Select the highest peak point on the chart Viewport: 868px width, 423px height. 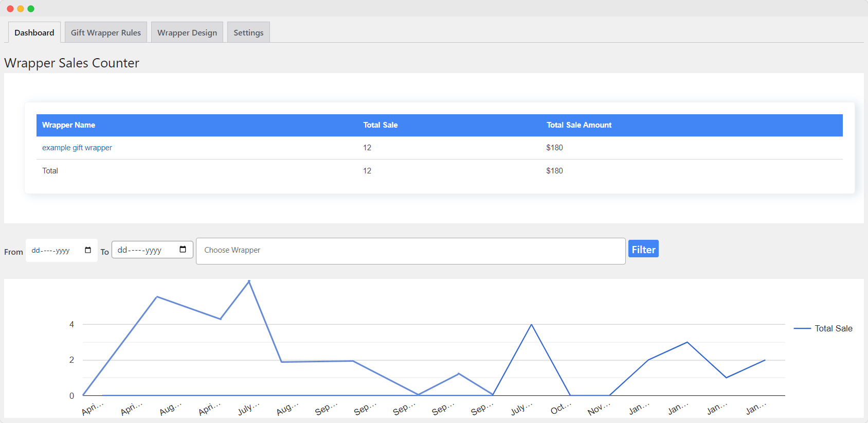pyautogui.click(x=249, y=281)
